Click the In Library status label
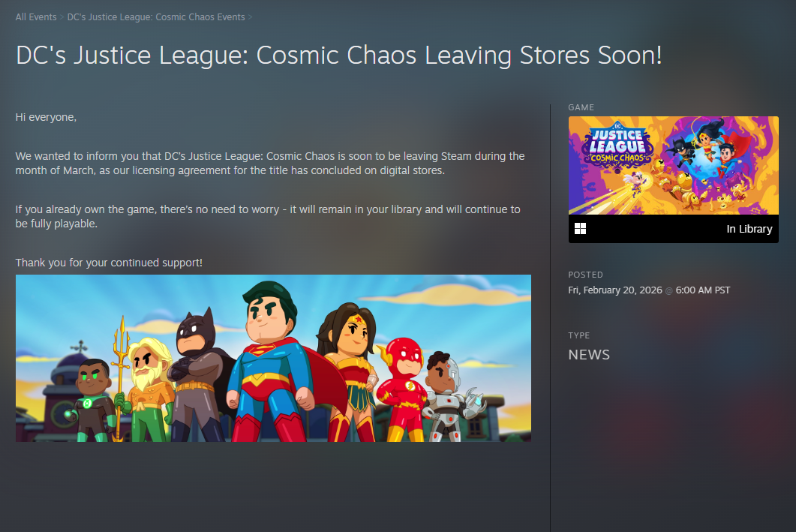Viewport: 796px width, 532px height. 749,229
